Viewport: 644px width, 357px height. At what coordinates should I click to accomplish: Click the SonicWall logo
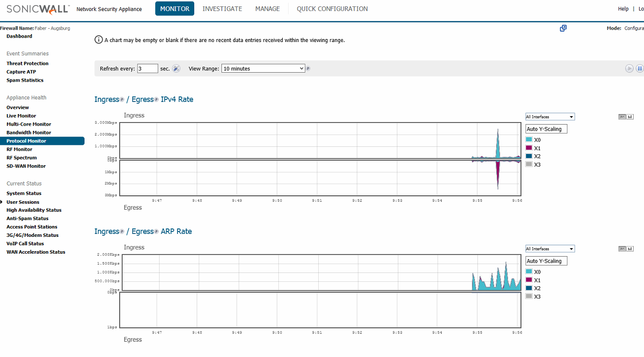coord(38,8)
